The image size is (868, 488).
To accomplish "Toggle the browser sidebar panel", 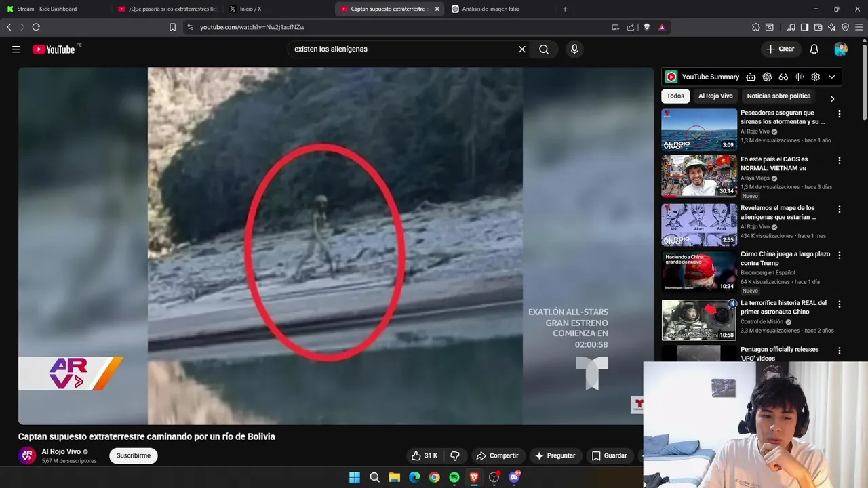I will pyautogui.click(x=804, y=27).
